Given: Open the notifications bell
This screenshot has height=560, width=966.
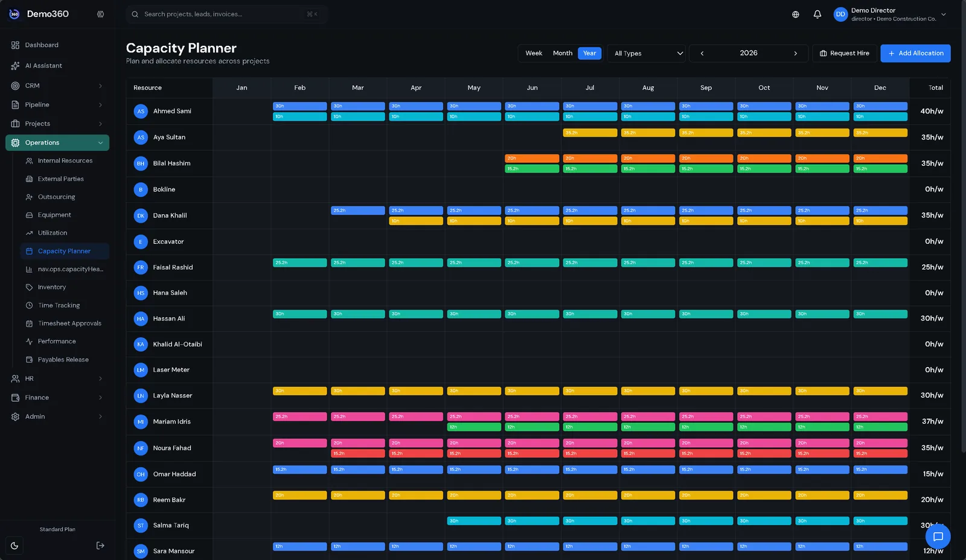Looking at the screenshot, I should pyautogui.click(x=817, y=14).
